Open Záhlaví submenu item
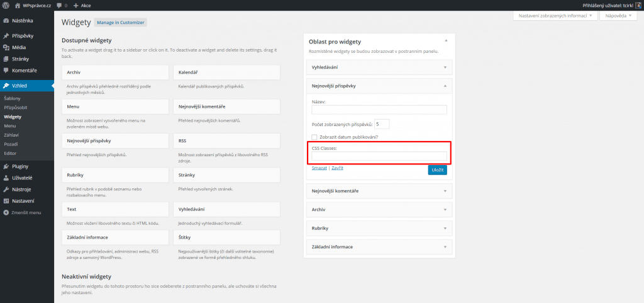The width and height of the screenshot is (644, 303). pyautogui.click(x=11, y=135)
